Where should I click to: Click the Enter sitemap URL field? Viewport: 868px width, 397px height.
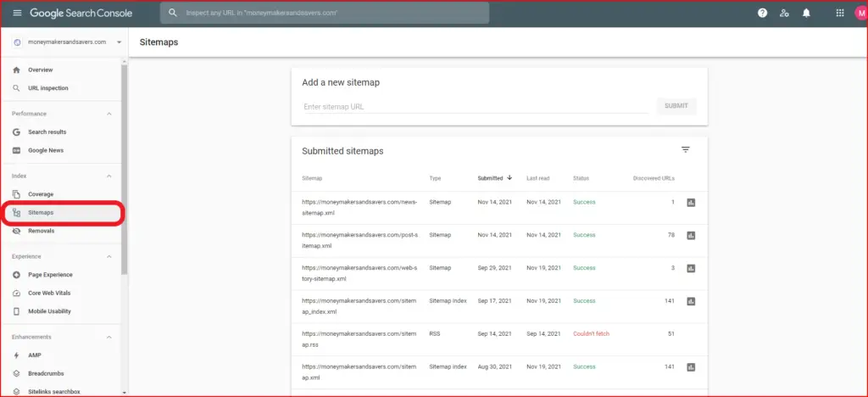[476, 107]
